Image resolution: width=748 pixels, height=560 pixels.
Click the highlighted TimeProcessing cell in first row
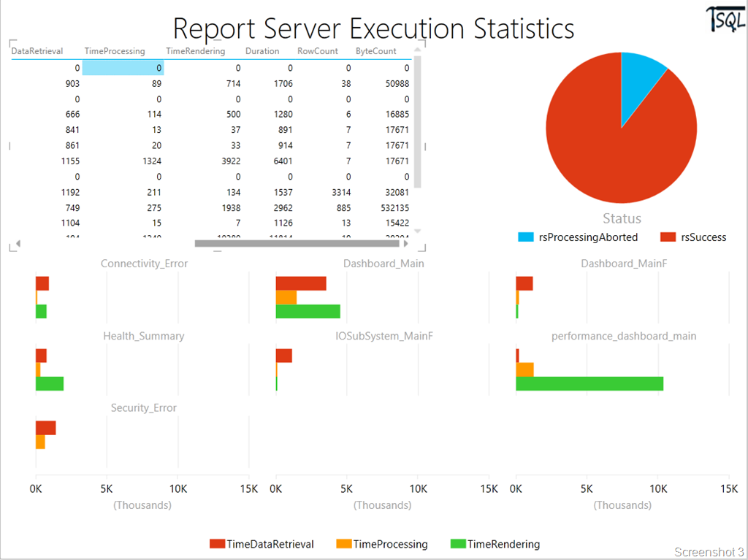pos(123,68)
